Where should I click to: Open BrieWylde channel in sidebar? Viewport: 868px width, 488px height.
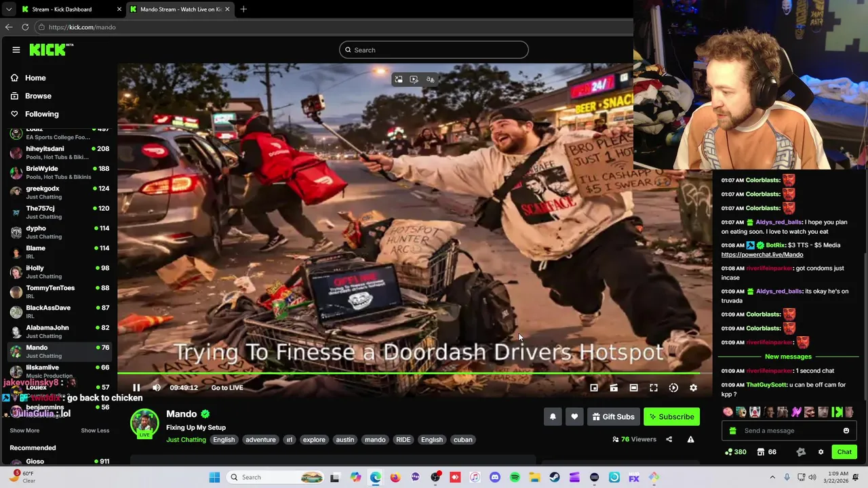(x=59, y=172)
